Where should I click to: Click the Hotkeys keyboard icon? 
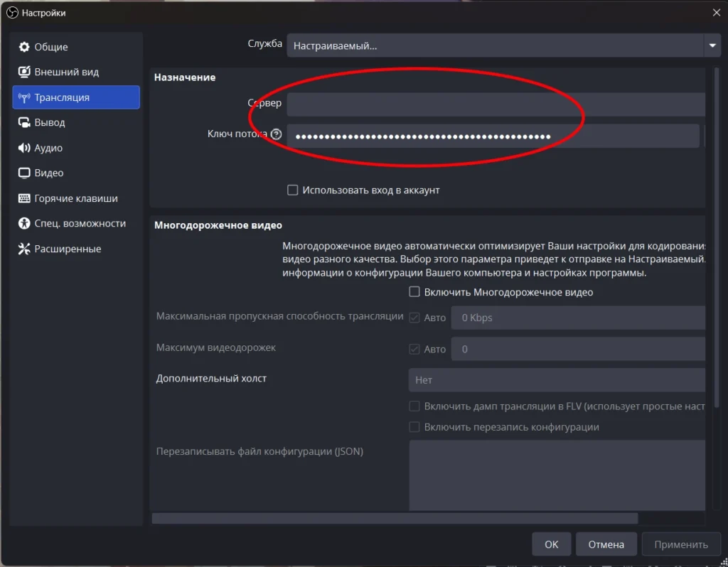(x=24, y=198)
